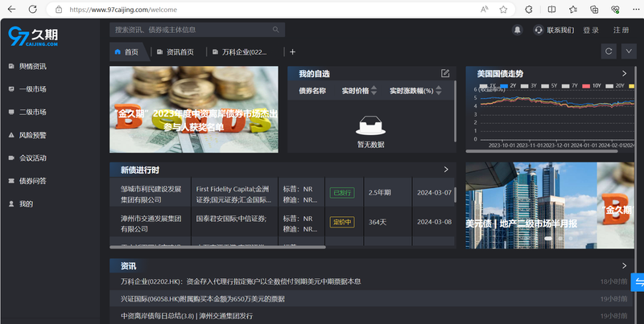This screenshot has width=644, height=324.
Task: Toggle the 2Y series in chart legend
Action: 508,86
